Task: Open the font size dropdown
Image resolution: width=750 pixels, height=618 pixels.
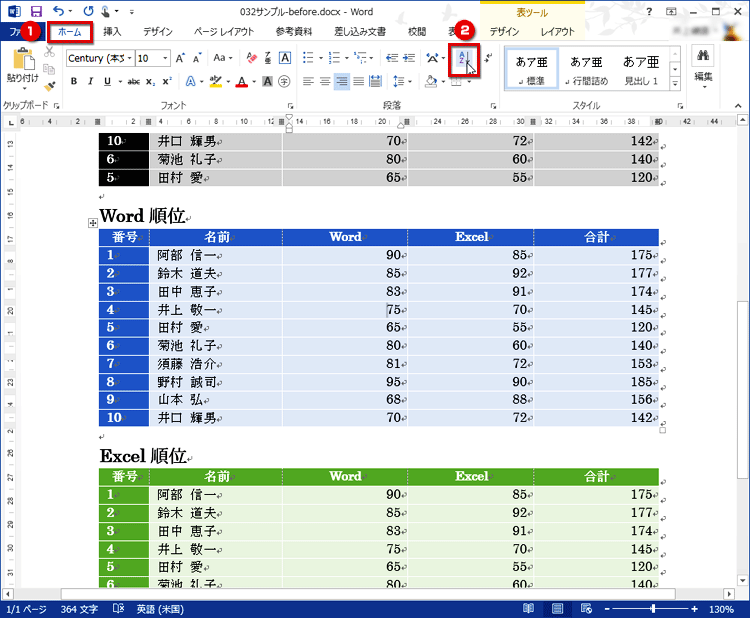Action: [165, 58]
